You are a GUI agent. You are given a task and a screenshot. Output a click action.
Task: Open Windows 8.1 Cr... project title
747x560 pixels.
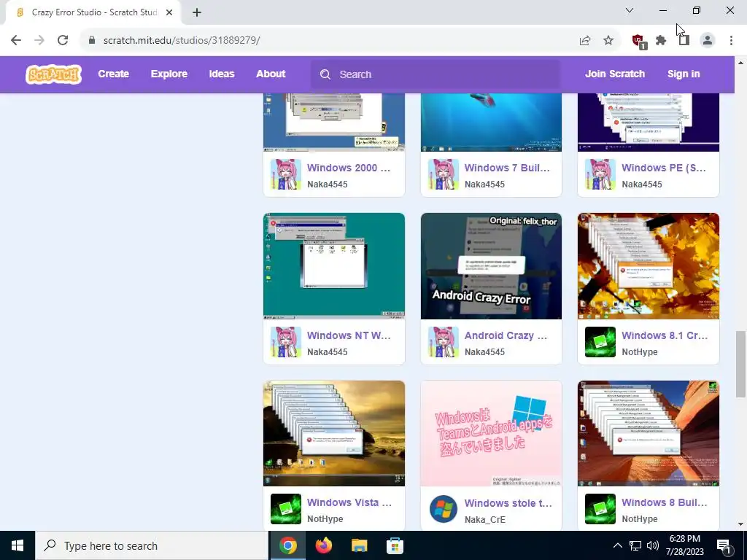click(x=665, y=335)
